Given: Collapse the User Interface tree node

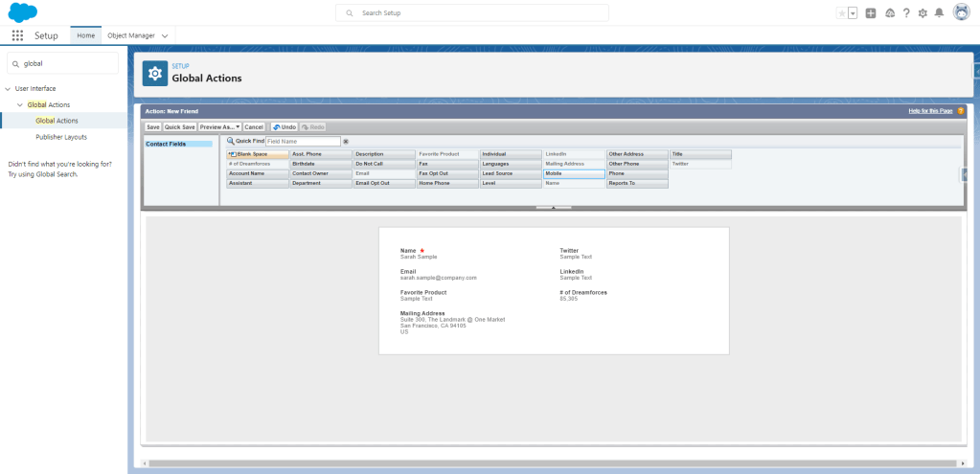Looking at the screenshot, I should [9, 88].
